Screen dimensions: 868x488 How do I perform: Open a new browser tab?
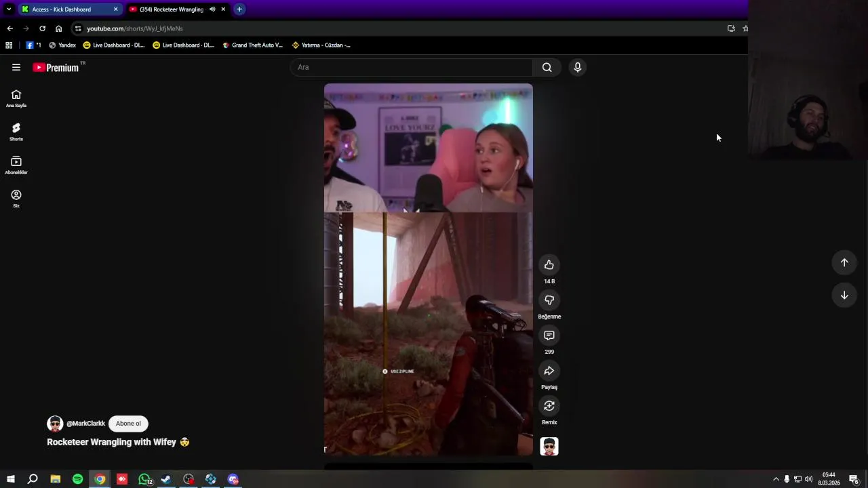239,9
